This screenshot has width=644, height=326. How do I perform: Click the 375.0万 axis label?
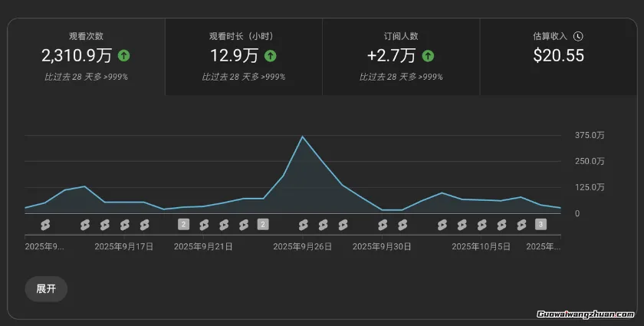[x=590, y=135]
